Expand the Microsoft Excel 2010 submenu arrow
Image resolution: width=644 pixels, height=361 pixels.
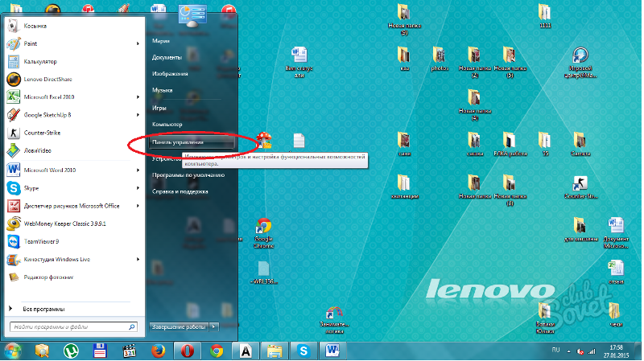coord(139,97)
